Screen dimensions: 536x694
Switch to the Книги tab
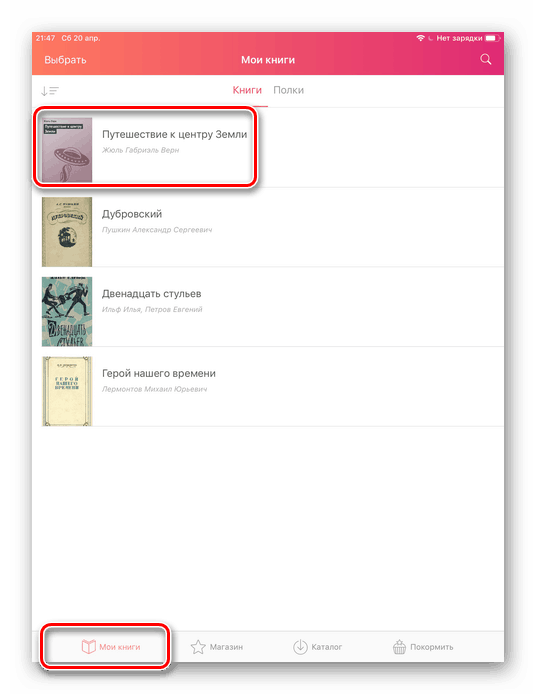[x=247, y=90]
